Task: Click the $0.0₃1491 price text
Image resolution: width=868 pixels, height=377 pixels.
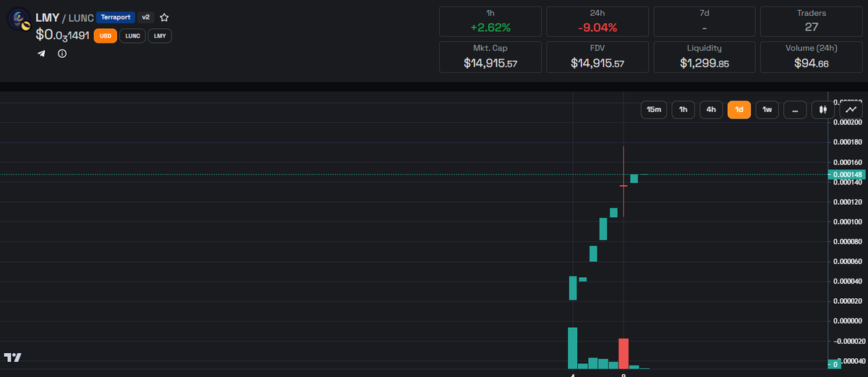Action: click(x=62, y=35)
